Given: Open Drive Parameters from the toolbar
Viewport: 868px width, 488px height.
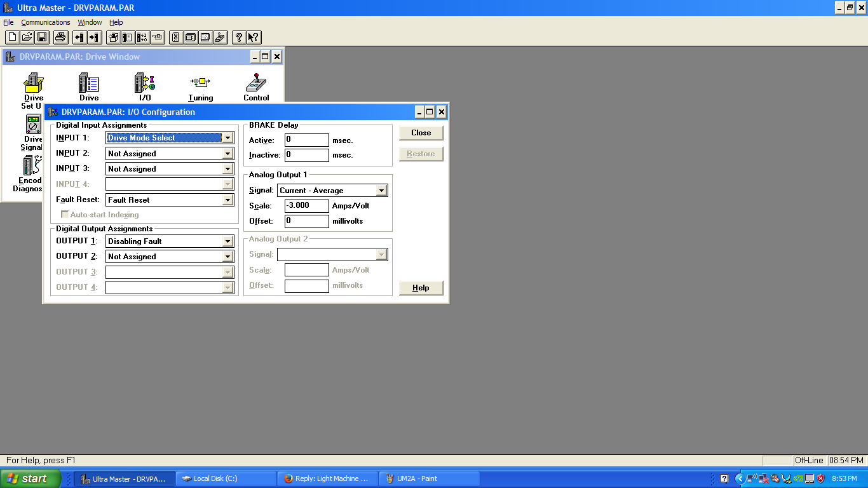Looking at the screenshot, I should pos(128,37).
